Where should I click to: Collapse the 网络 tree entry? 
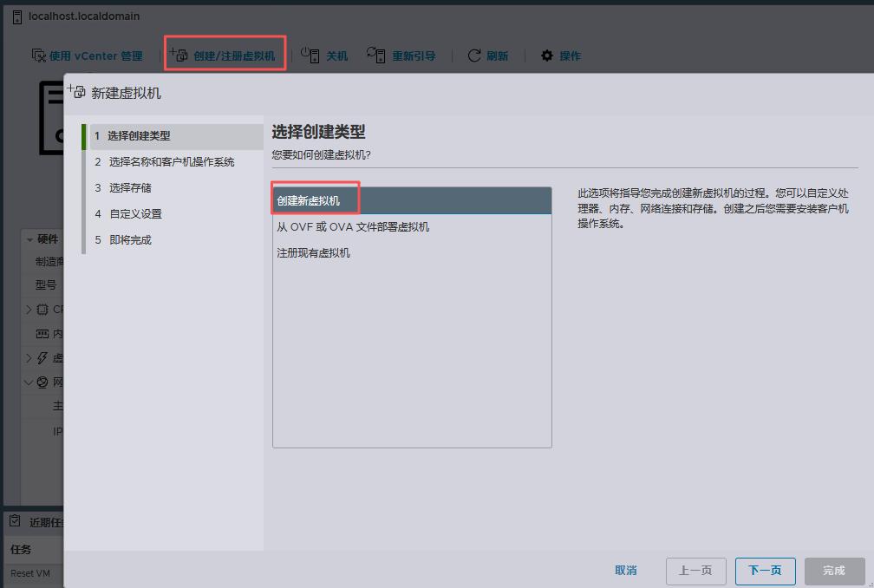pyautogui.click(x=29, y=382)
